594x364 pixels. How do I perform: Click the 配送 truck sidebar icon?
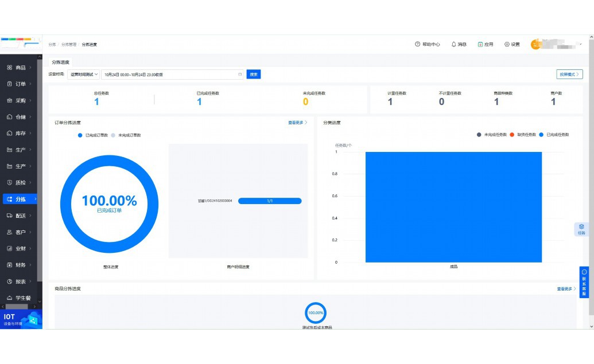[x=10, y=216]
